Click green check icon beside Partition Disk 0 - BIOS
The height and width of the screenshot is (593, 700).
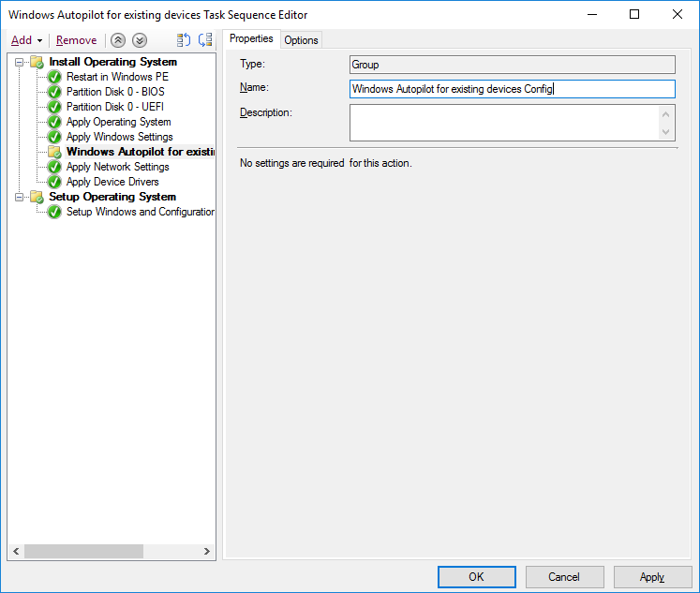point(54,92)
